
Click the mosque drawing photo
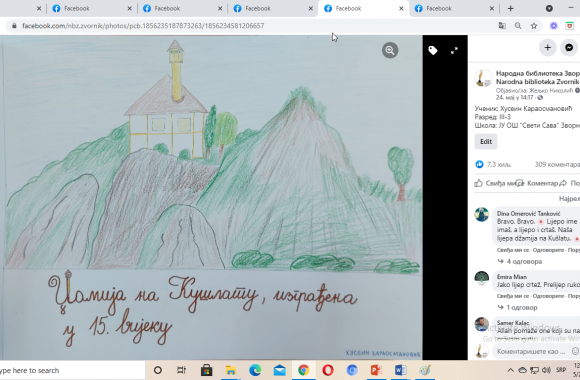[x=211, y=198]
